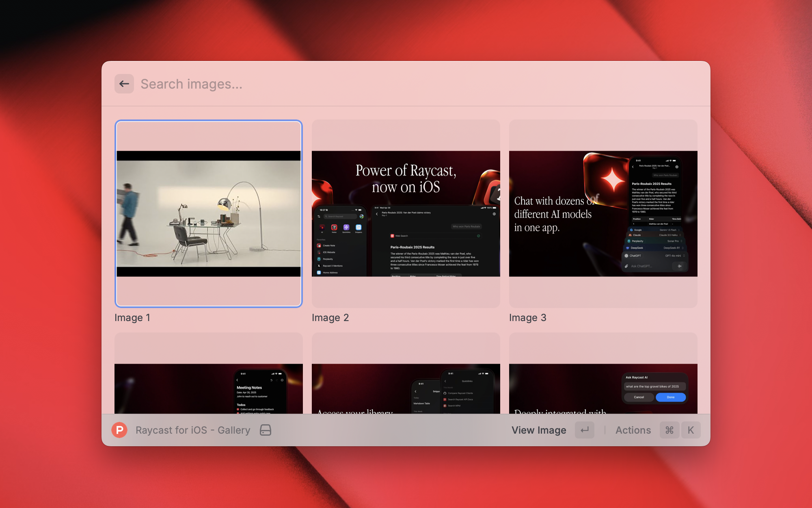Click the back arrow button

click(x=124, y=84)
